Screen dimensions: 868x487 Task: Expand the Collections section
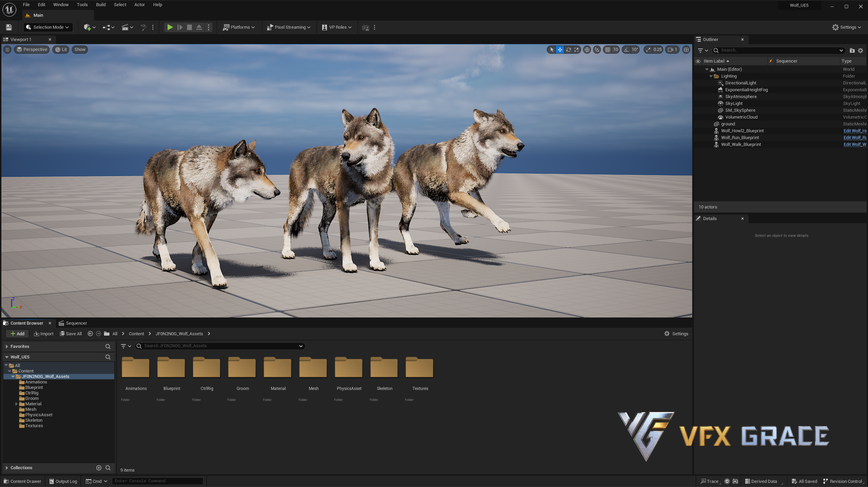[7, 468]
